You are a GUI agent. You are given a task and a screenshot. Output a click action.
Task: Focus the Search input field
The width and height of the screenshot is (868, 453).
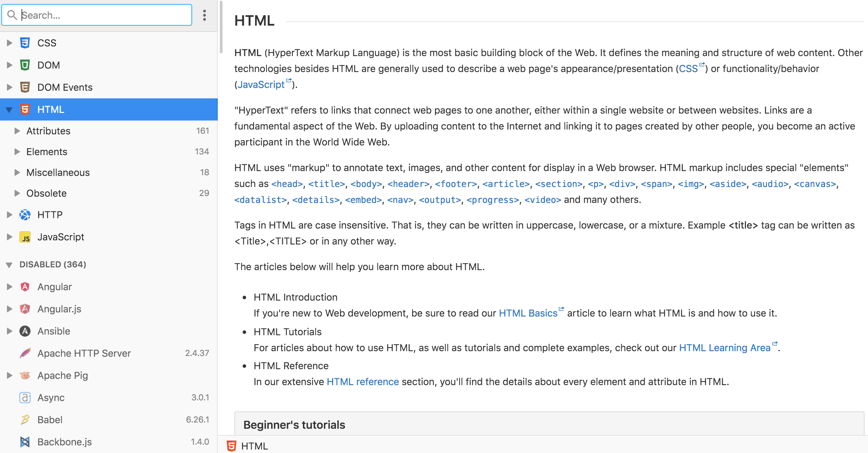(97, 15)
